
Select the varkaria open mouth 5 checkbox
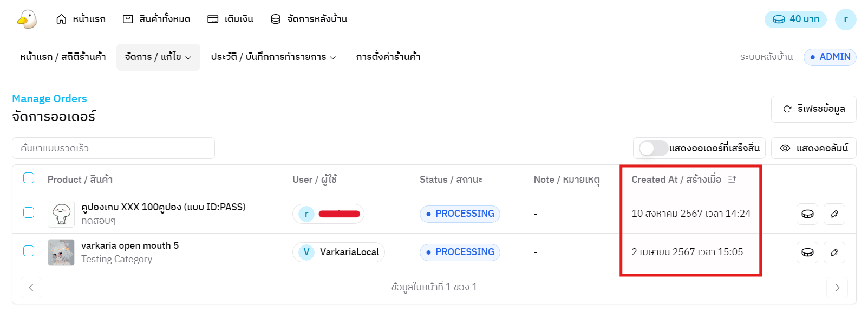coord(29,251)
